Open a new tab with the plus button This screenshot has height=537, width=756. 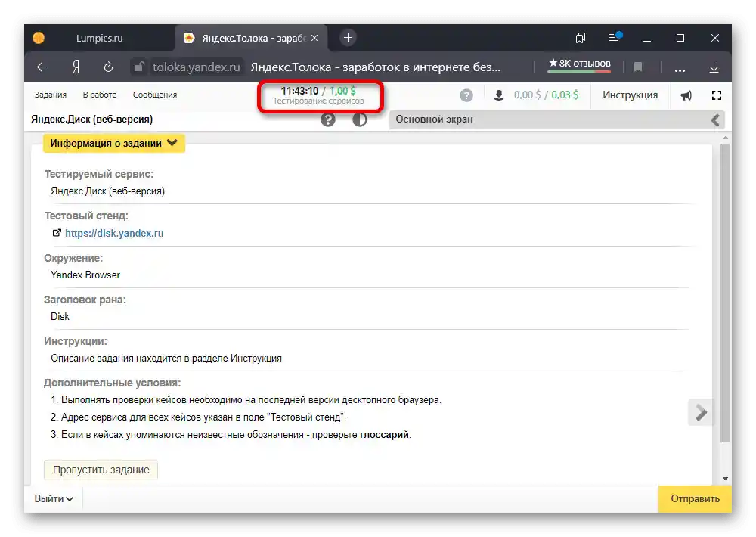pos(348,38)
